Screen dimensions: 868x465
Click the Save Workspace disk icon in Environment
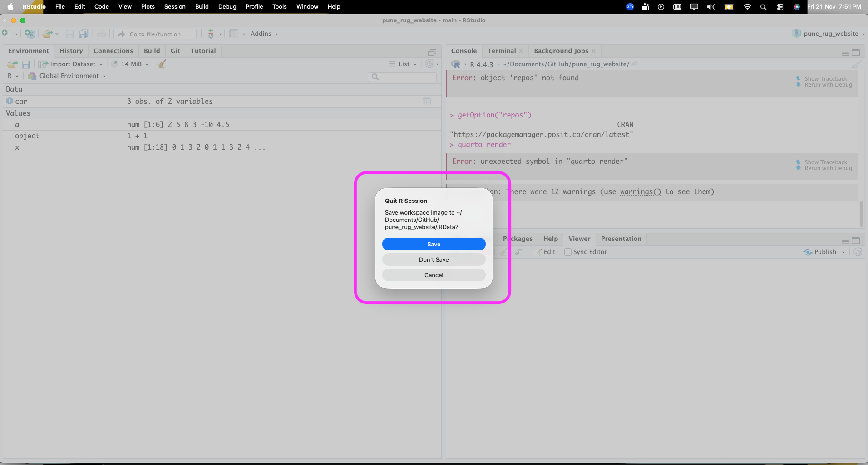(x=26, y=64)
